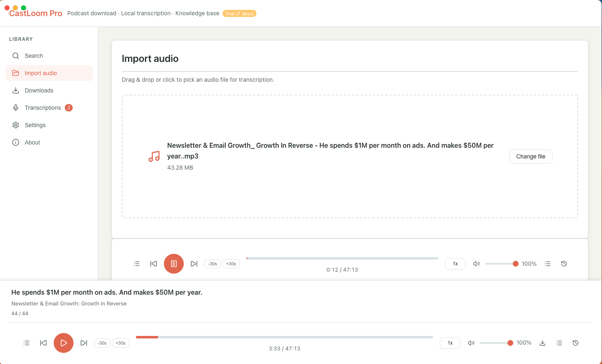
Task: Click the download icon in the bottom player bar
Action: click(x=542, y=343)
